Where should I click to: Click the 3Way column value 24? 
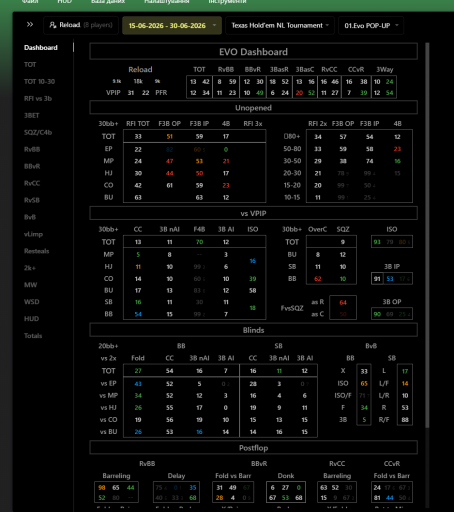pos(389,82)
